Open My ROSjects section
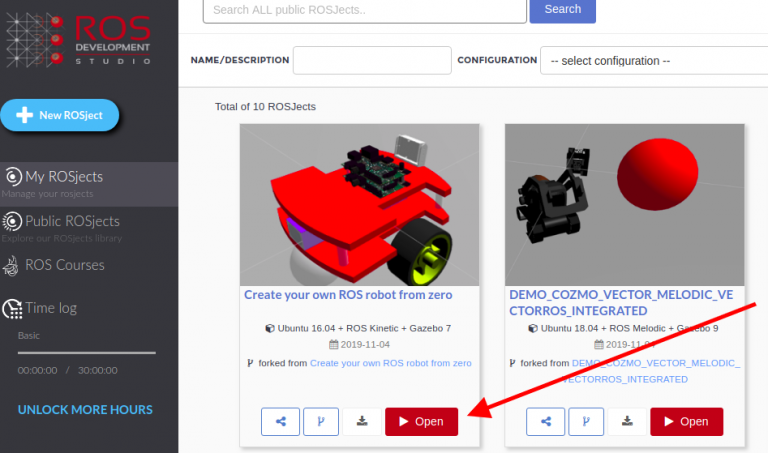The height and width of the screenshot is (453, 768). [89, 184]
